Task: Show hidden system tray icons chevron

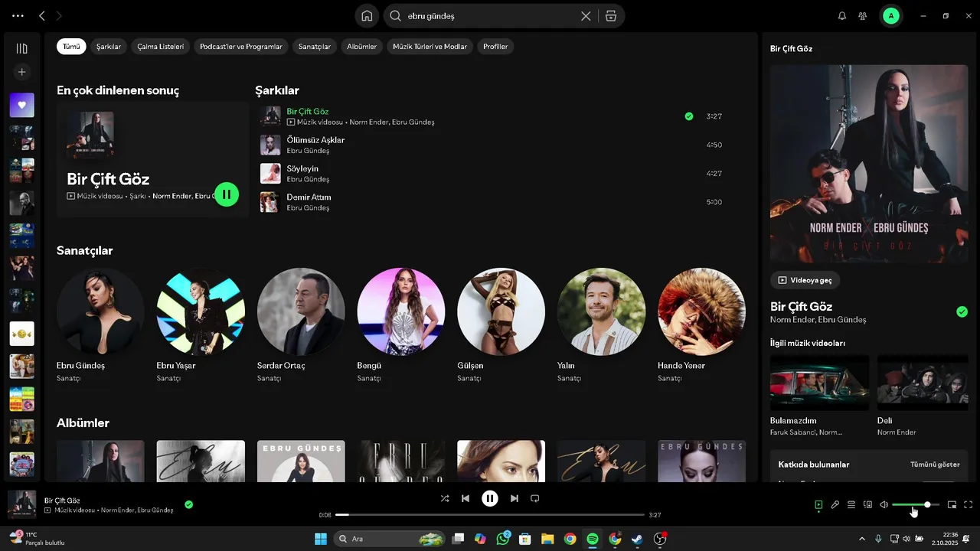Action: pyautogui.click(x=861, y=539)
